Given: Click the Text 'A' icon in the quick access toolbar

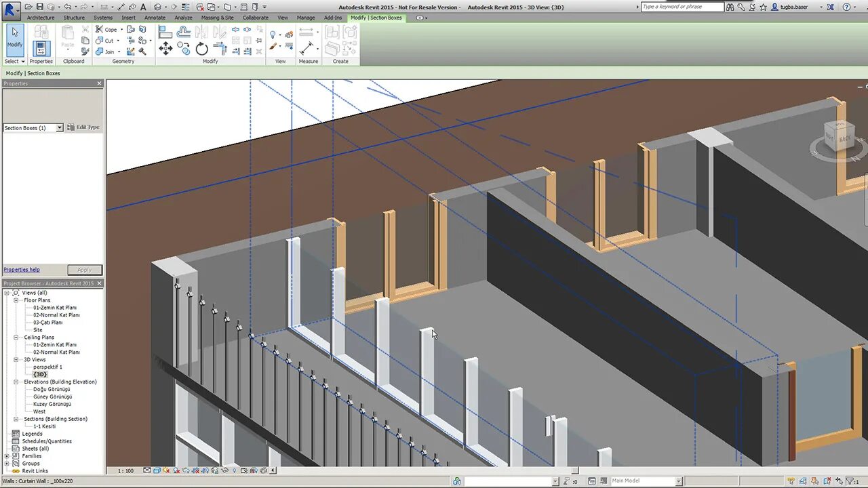Looking at the screenshot, I should click(143, 7).
